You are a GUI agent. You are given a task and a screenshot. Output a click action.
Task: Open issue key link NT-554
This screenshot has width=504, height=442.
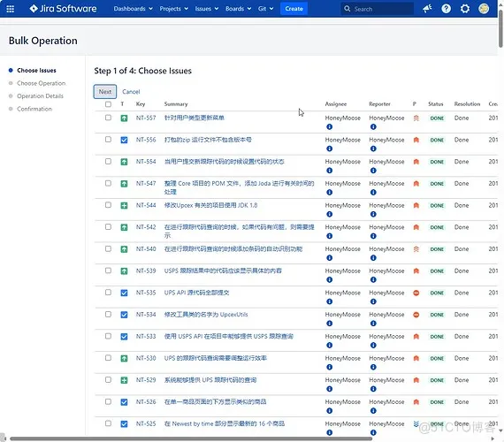click(x=146, y=162)
